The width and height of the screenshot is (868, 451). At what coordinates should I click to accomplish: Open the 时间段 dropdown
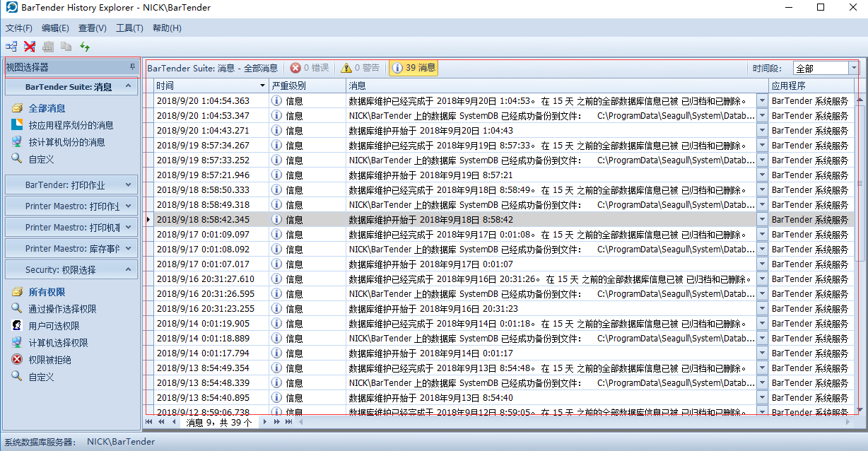click(x=853, y=68)
